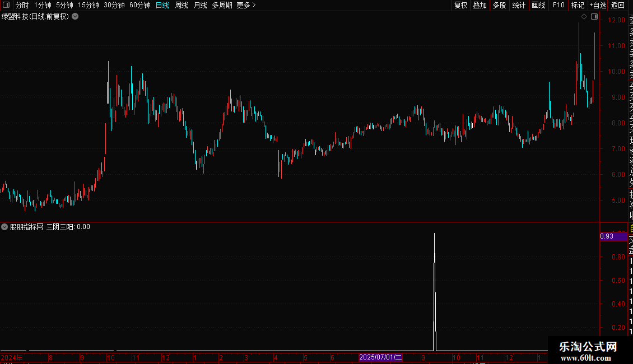
Task: Add stock with +自选 button
Action: point(598,5)
